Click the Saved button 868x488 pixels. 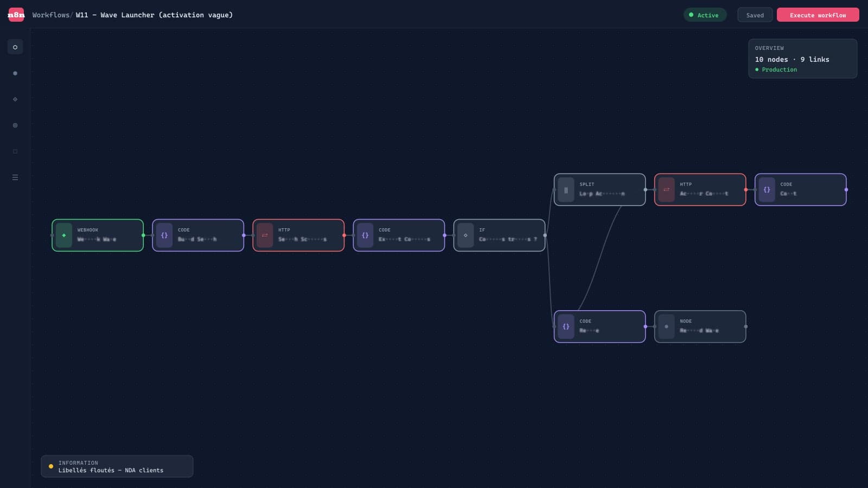click(755, 15)
